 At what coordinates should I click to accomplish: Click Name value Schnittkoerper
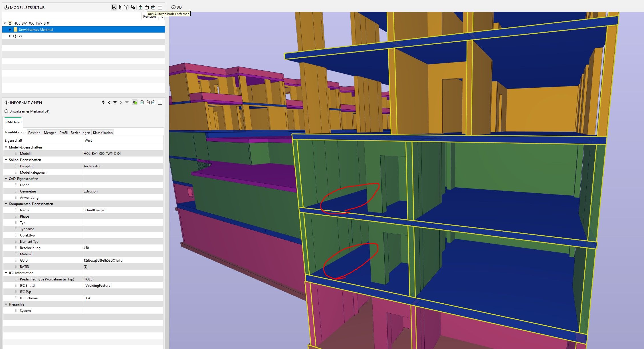[x=94, y=210]
